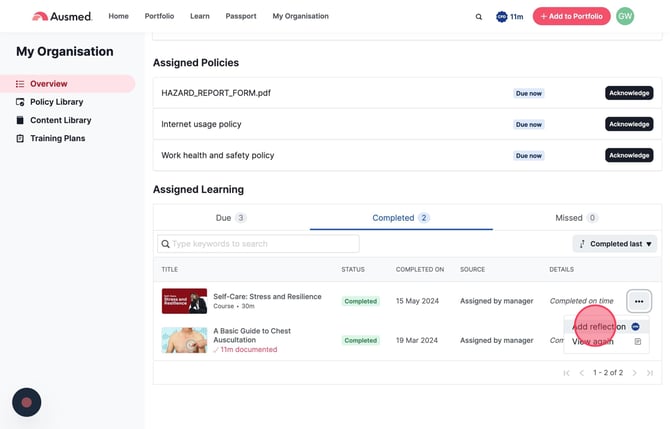Viewport: 670px width, 429px height.
Task: Open search with the magnifier icon
Action: [478, 17]
